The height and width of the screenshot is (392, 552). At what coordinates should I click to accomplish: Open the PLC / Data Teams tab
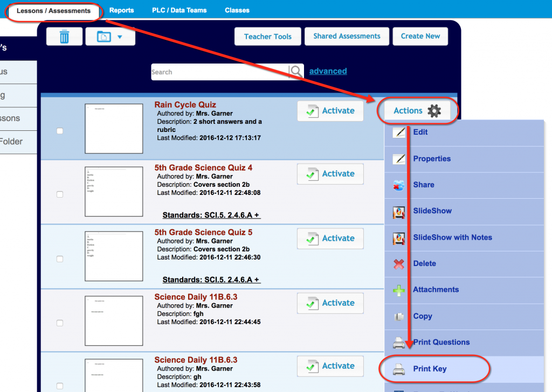pos(179,10)
